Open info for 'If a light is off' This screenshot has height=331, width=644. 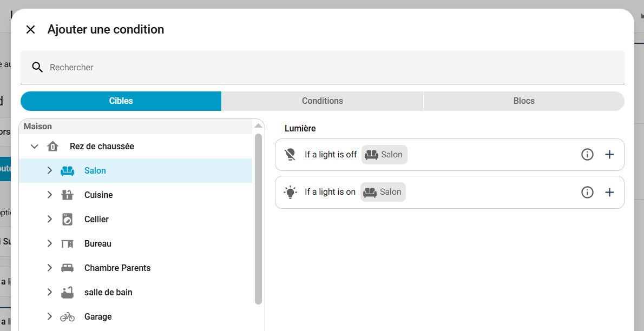[x=587, y=155]
